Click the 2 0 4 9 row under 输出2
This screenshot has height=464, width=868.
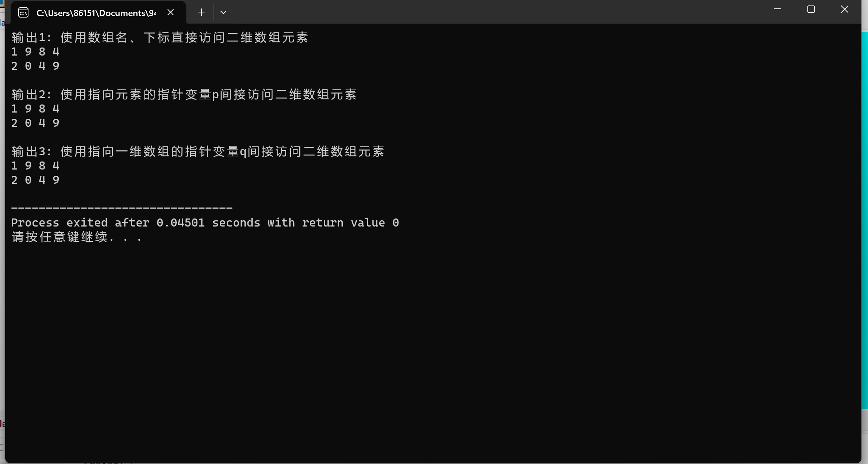coord(35,123)
